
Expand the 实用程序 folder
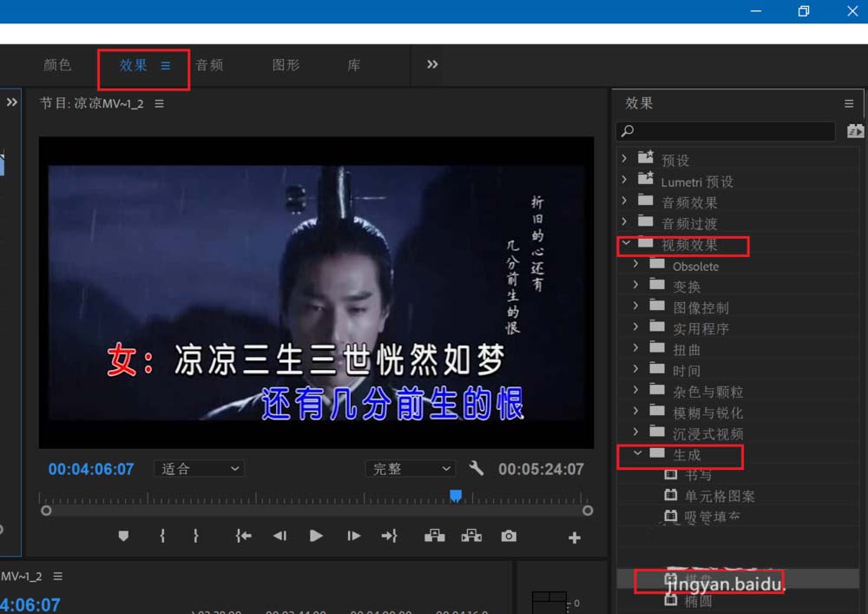635,327
